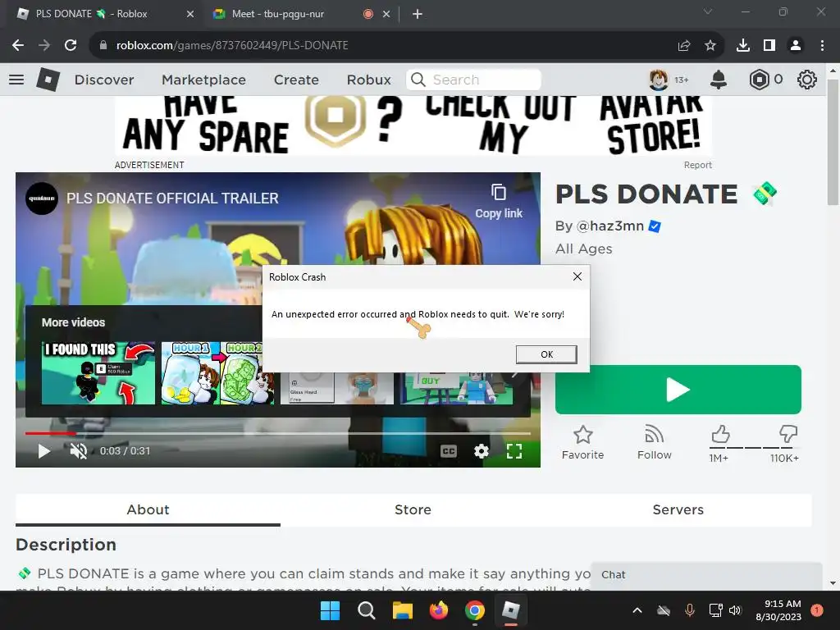Open the clock and date panel
Image resolution: width=840 pixels, height=630 pixels.
[778, 610]
